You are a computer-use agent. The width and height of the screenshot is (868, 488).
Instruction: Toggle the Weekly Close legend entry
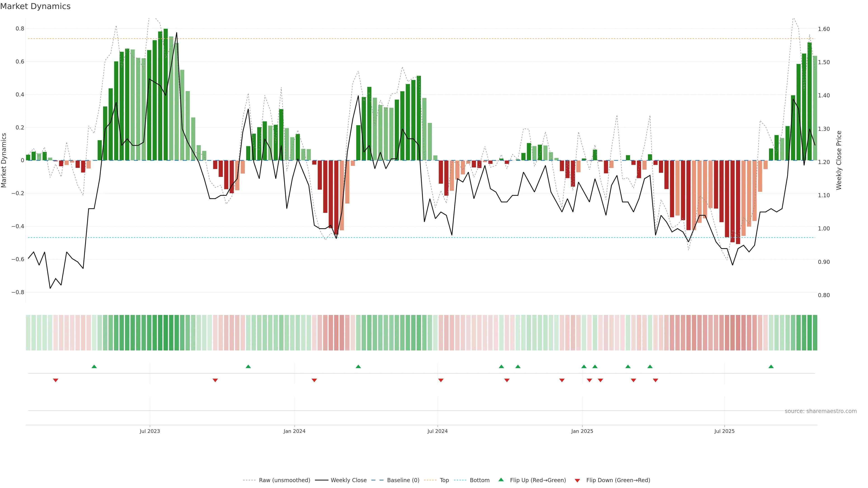coord(348,480)
